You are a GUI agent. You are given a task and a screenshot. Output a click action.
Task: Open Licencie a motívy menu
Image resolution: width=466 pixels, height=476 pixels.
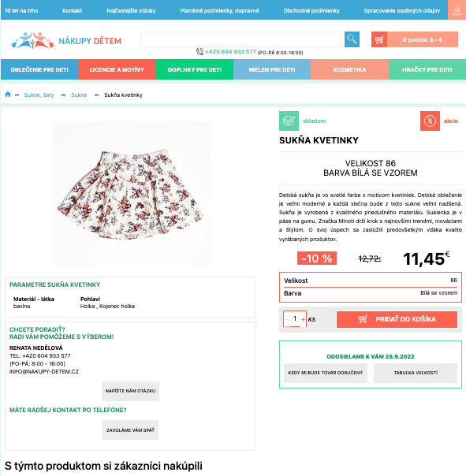[117, 69]
